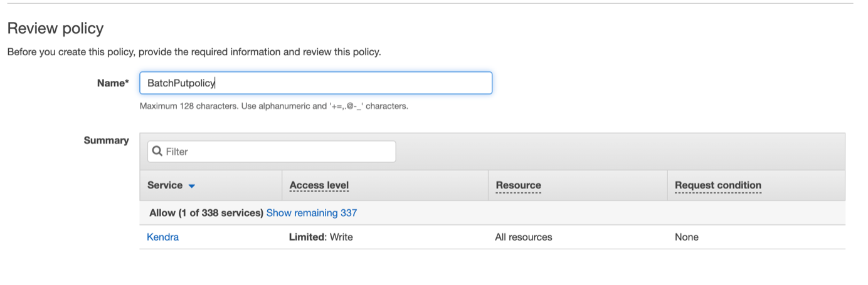Click the magnifier icon in Filter box
This screenshot has width=868, height=285.
157,152
